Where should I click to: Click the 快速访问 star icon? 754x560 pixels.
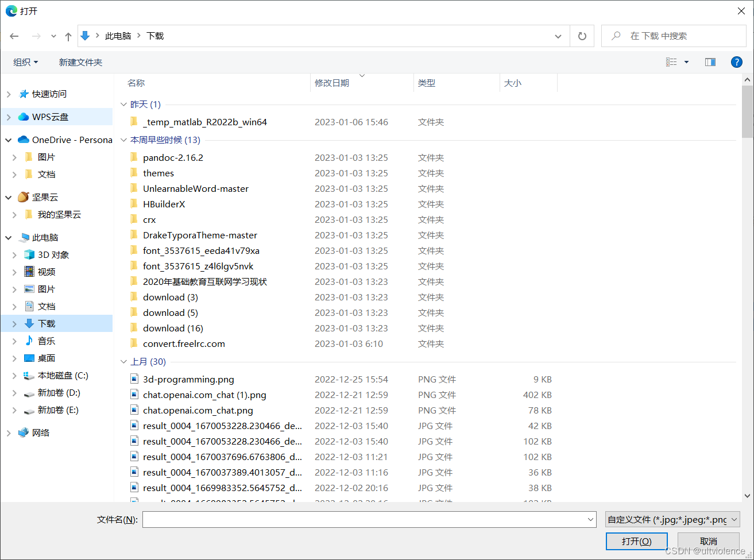pos(24,94)
